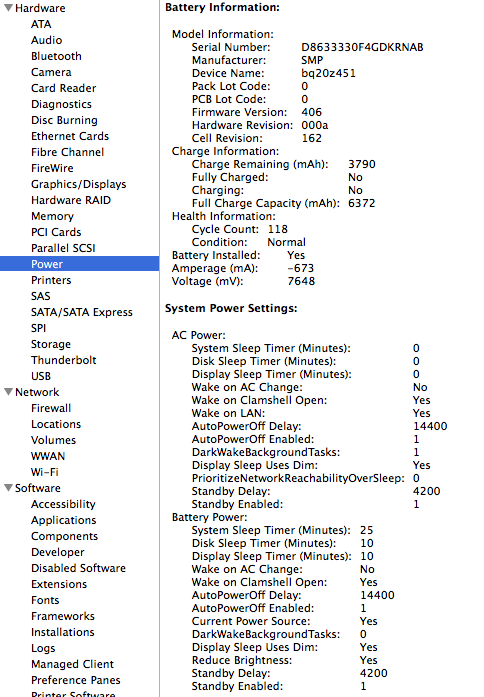Select Extensions under Software
The image size is (484, 697).
point(59,584)
